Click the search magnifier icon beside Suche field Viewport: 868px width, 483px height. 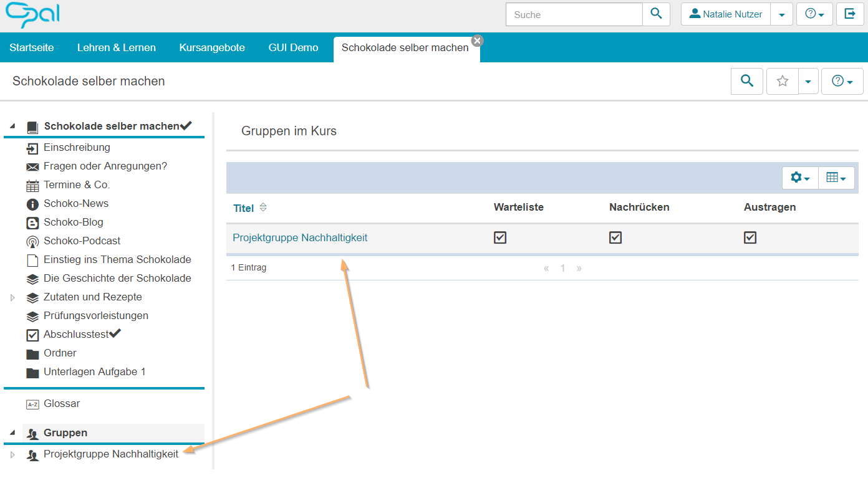[x=656, y=14]
